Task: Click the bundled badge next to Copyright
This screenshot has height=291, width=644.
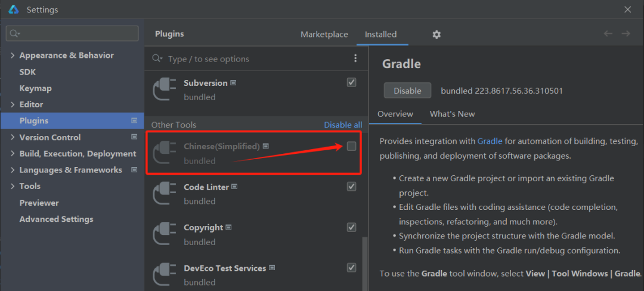Action: (229, 227)
